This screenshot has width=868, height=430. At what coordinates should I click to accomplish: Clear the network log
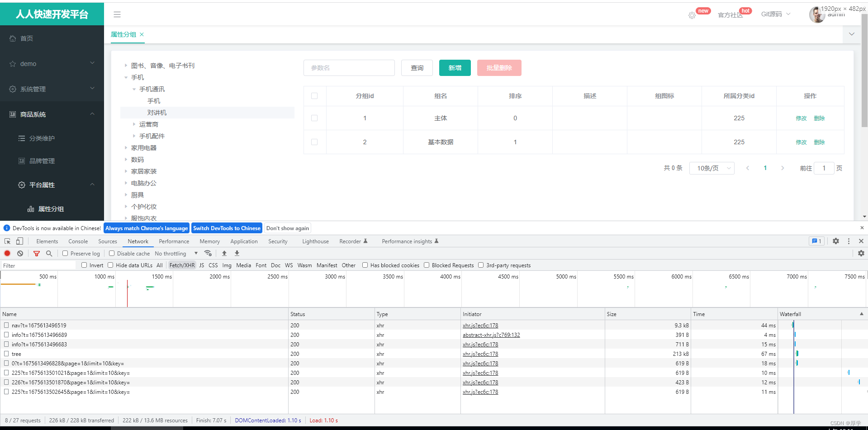point(20,253)
